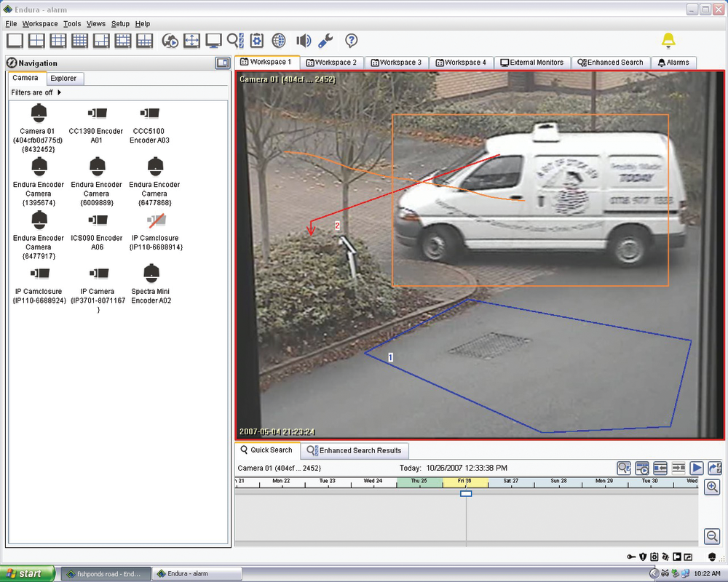Open the Tools menu
This screenshot has height=582, width=728.
[72, 24]
